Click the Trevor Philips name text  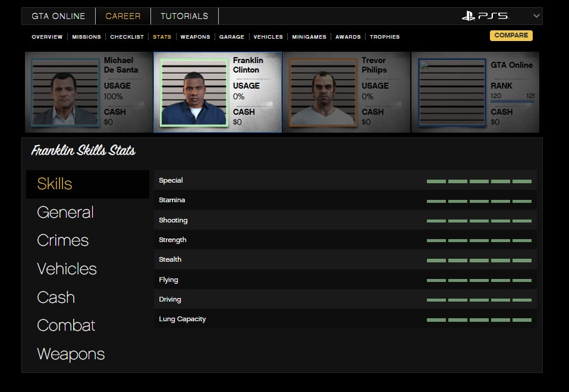(x=374, y=65)
